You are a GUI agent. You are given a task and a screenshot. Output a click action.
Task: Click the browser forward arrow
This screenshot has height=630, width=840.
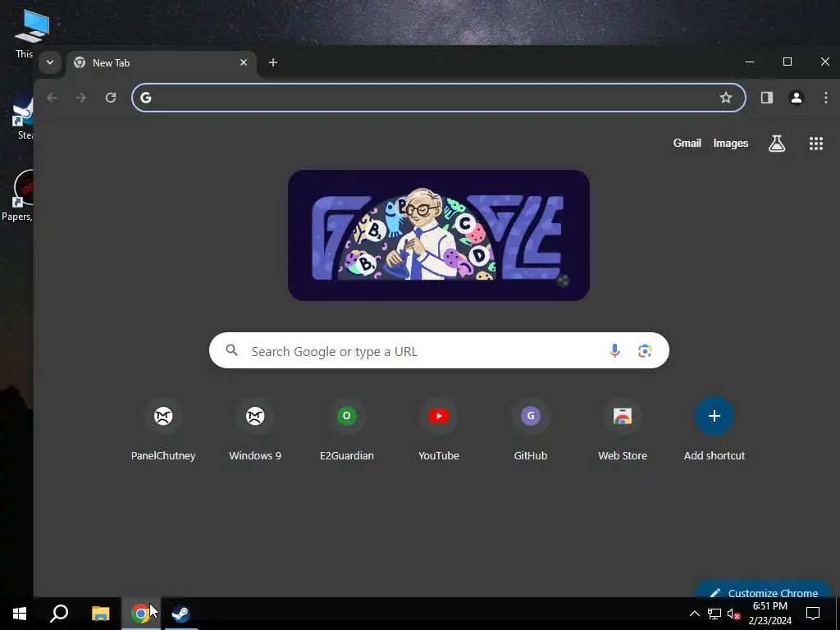click(x=81, y=98)
